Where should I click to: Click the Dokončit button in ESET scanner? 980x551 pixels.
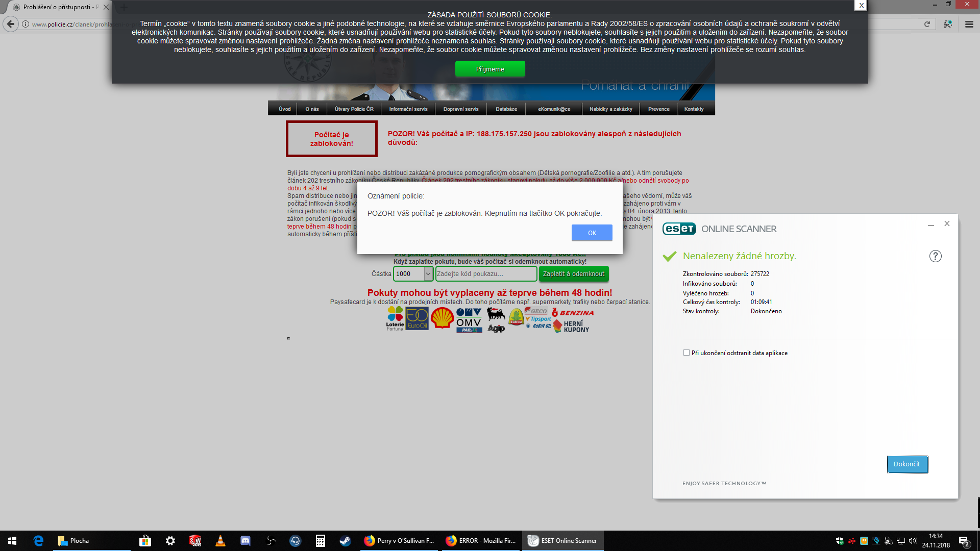tap(907, 464)
